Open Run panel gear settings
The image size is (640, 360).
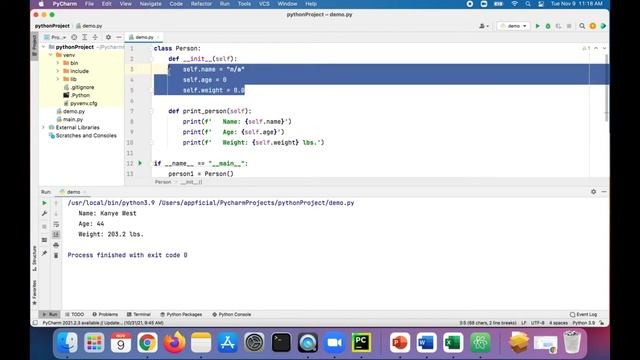click(x=593, y=192)
